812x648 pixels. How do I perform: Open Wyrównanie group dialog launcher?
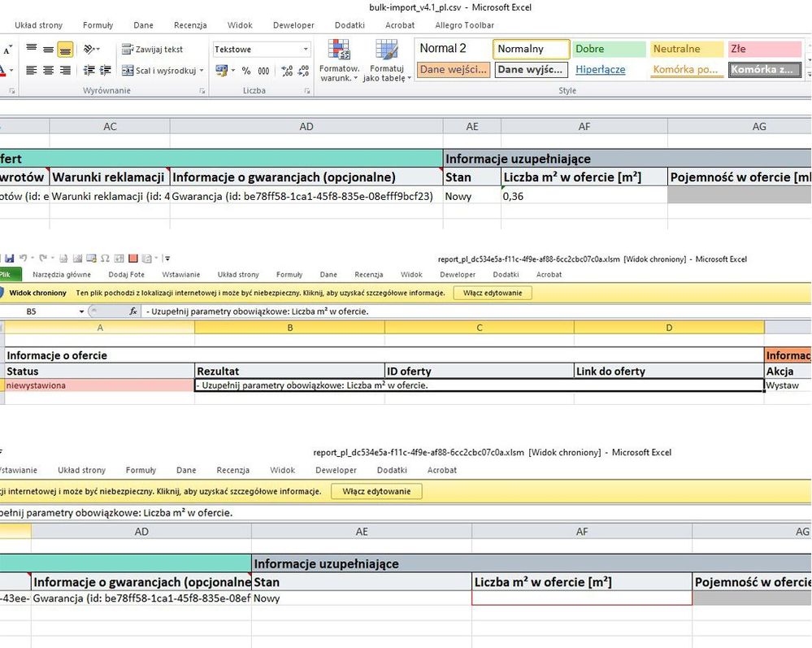pos(202,90)
